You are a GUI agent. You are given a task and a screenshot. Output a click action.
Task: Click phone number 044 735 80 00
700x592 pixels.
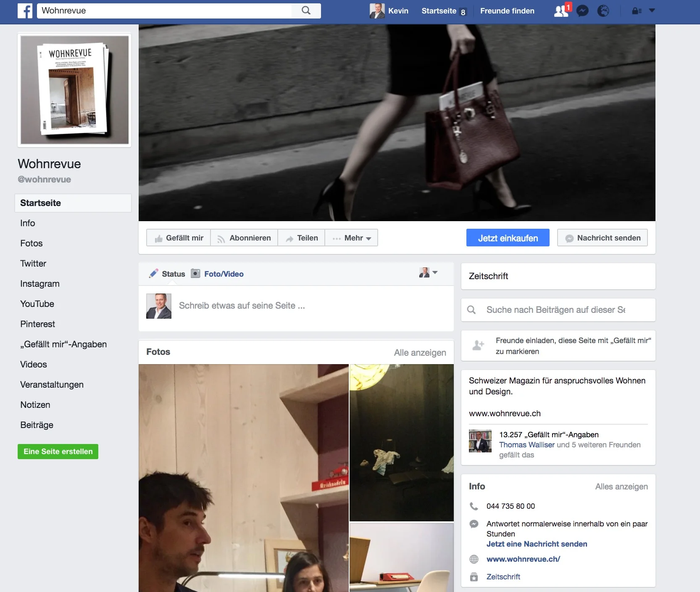(x=511, y=506)
